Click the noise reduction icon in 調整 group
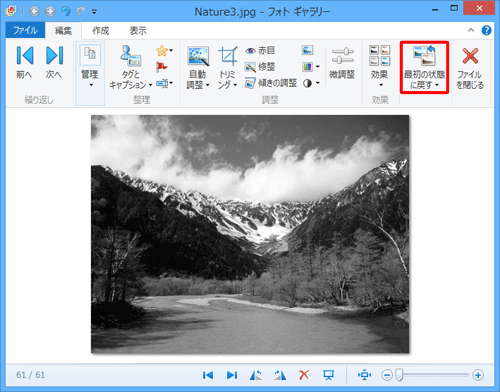The height and width of the screenshot is (392, 500). (308, 50)
